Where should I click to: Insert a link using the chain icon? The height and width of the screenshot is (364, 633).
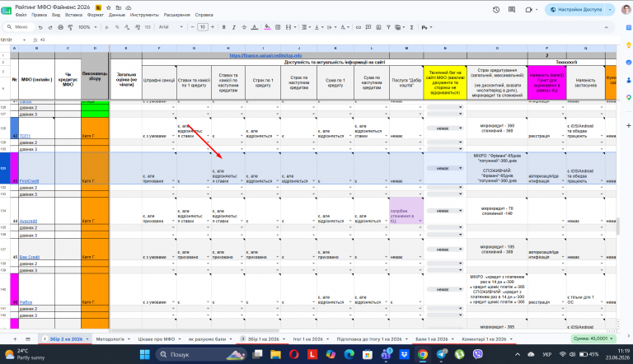pos(358,27)
